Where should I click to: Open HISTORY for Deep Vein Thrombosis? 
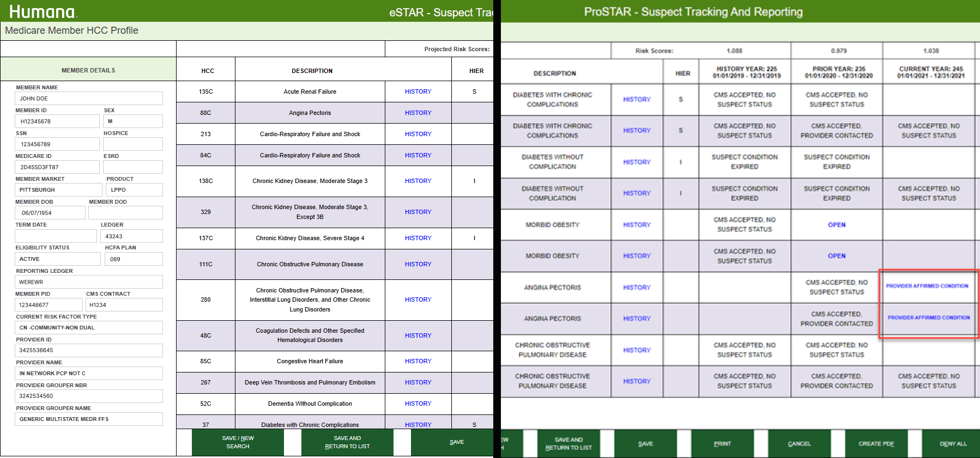[418, 382]
